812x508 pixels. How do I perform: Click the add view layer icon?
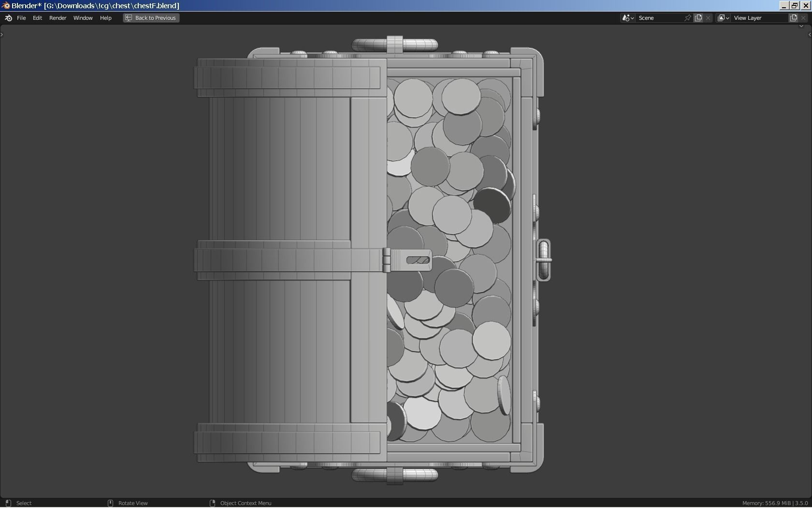coord(794,18)
